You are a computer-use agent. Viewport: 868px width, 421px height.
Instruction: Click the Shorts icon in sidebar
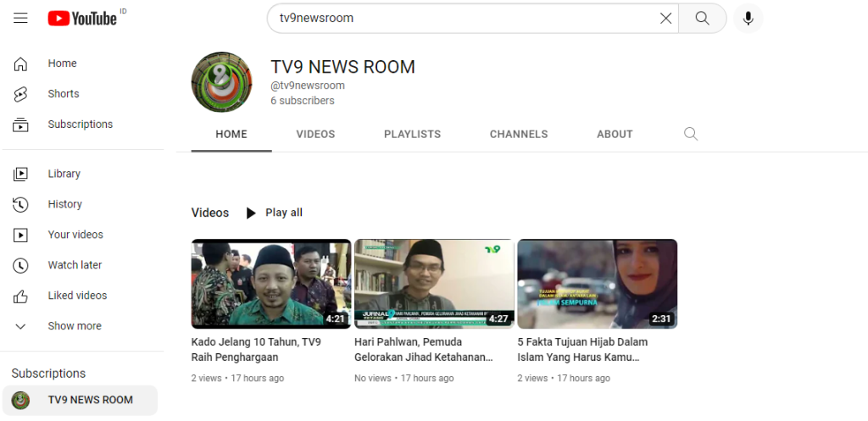coord(20,94)
